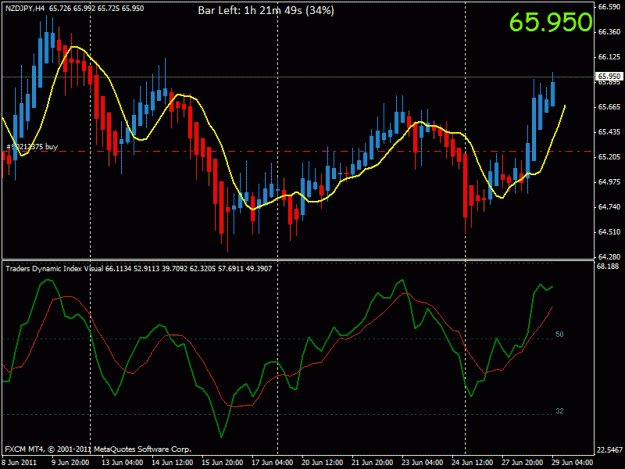Viewport: 625px width, 469px height.
Task: Click the 27 Jun 20:00 time label
Action: tap(522, 463)
